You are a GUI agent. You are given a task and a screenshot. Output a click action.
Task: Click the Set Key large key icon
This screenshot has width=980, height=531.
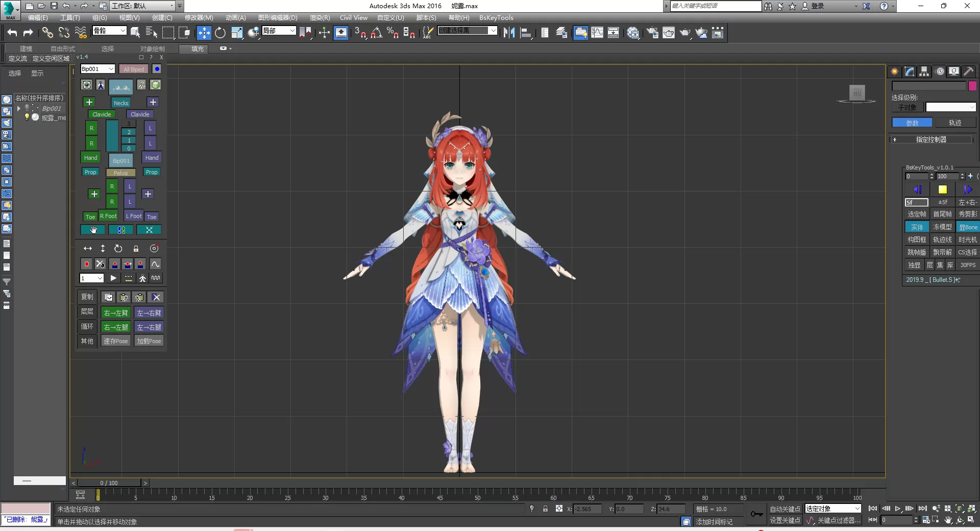pyautogui.click(x=756, y=514)
